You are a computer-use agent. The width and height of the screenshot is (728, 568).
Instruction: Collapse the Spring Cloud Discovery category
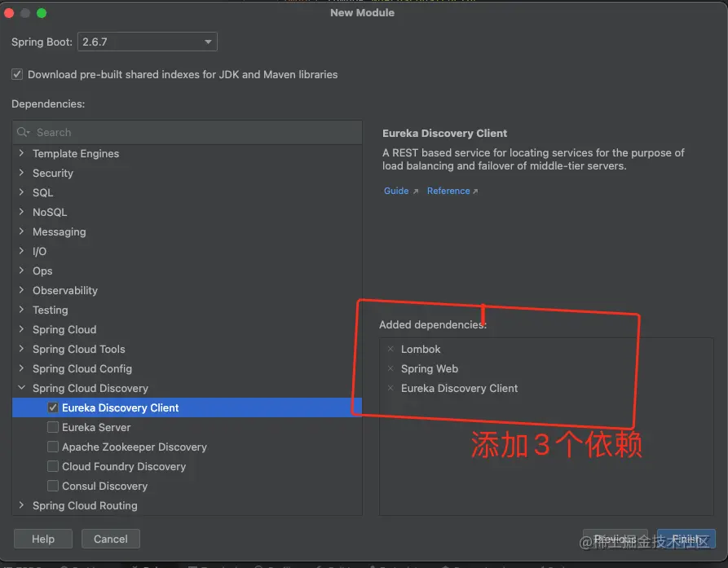tap(21, 387)
